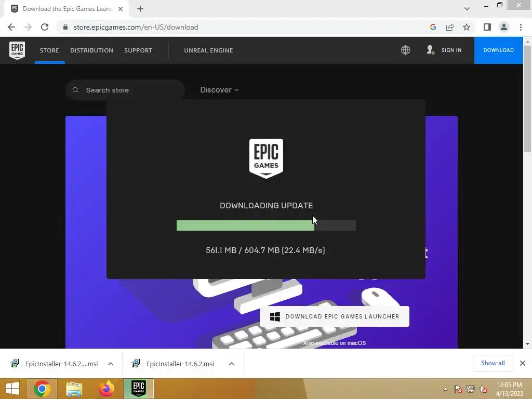The width and height of the screenshot is (532, 399).
Task: Expand the Discover dropdown
Action: (219, 90)
